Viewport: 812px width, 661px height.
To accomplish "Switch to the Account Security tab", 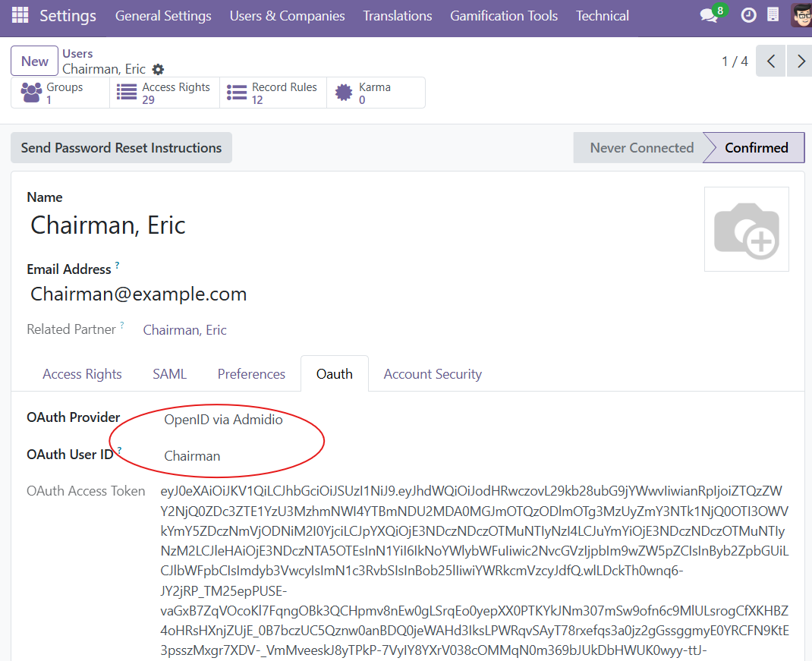I will (x=433, y=374).
